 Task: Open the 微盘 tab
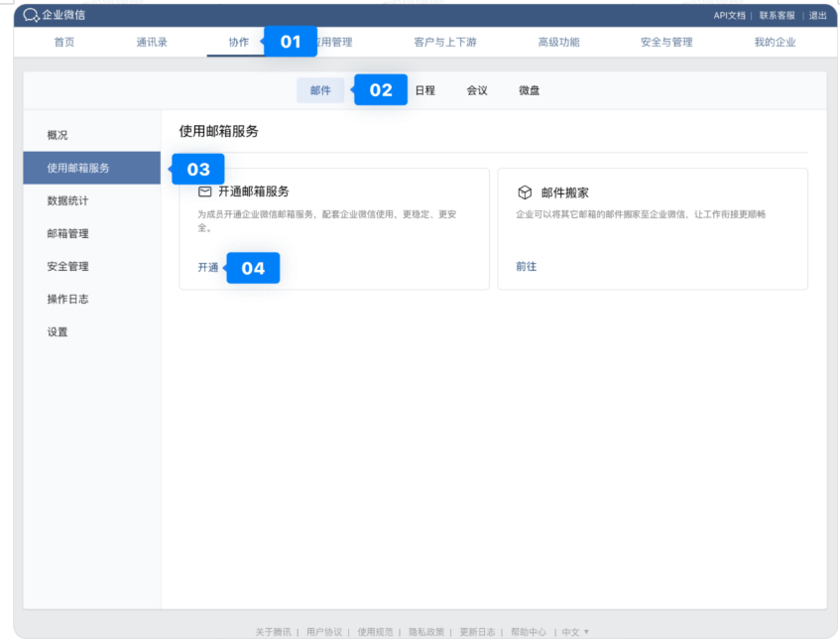pyautogui.click(x=528, y=90)
